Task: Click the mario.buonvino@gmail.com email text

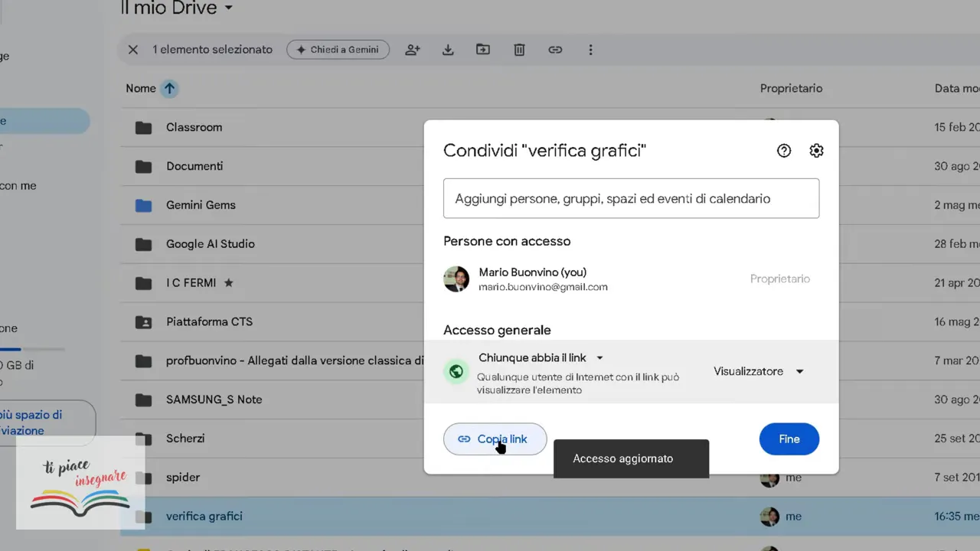Action: (543, 288)
